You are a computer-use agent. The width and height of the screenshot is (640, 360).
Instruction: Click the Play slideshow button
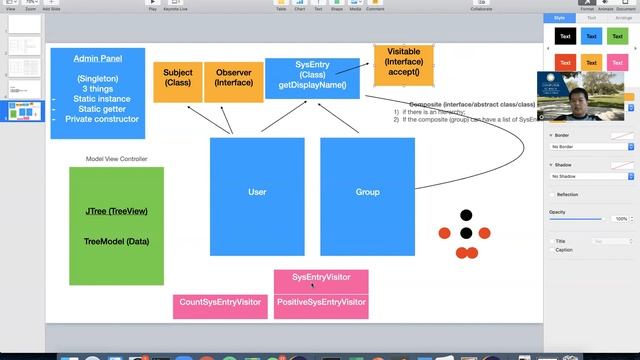tap(153, 5)
